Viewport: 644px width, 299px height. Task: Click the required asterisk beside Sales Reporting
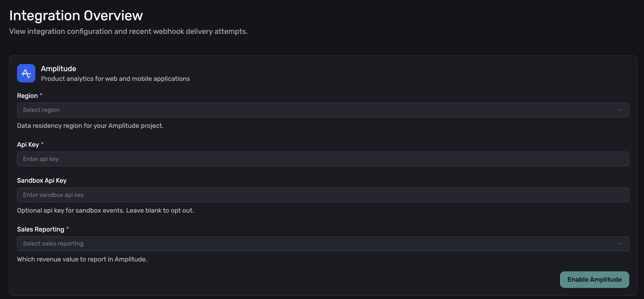coord(67,228)
